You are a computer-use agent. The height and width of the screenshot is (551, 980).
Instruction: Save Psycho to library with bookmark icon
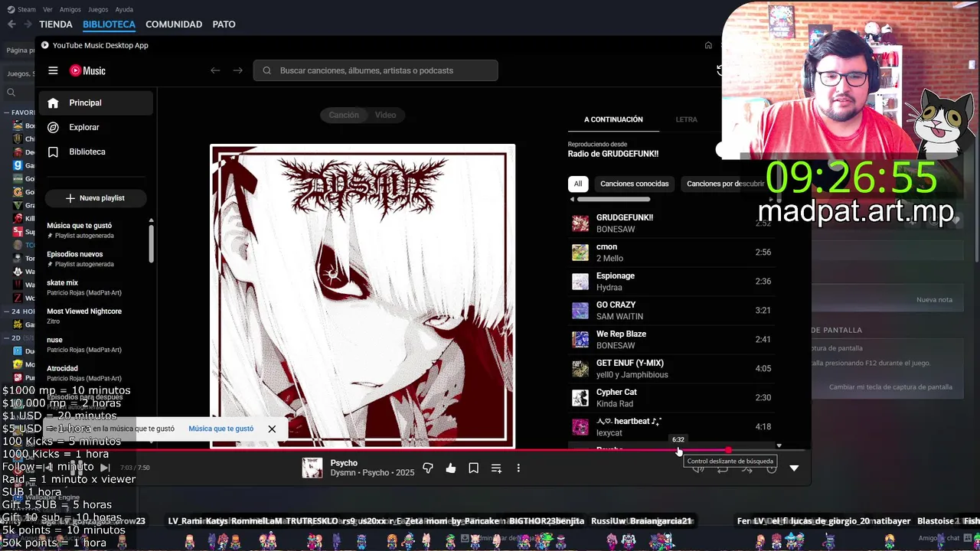pos(474,468)
